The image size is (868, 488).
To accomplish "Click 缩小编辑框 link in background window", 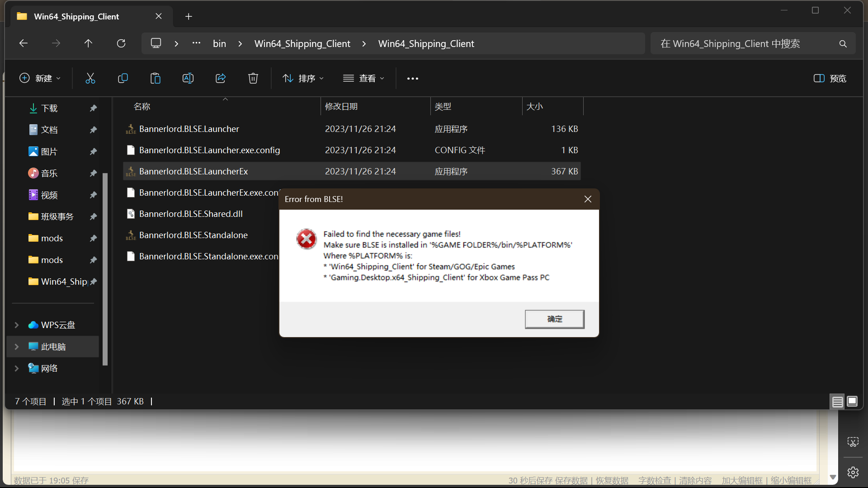I will tap(791, 480).
